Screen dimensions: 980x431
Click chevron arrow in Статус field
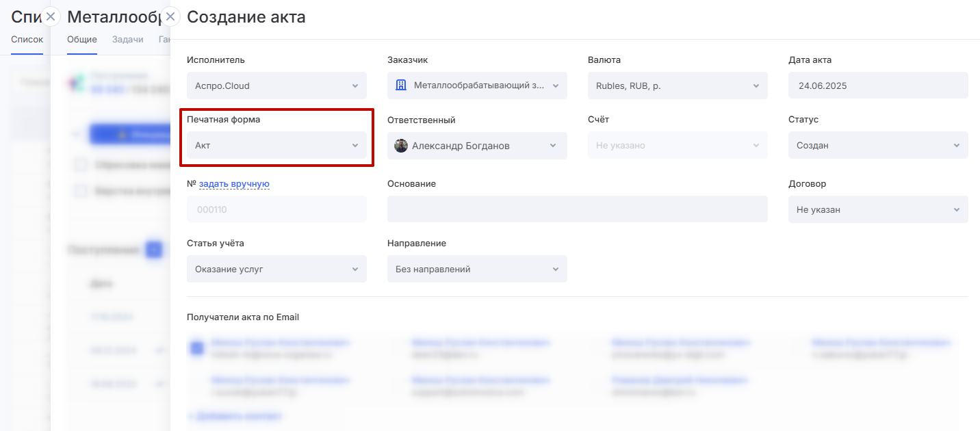(x=956, y=146)
